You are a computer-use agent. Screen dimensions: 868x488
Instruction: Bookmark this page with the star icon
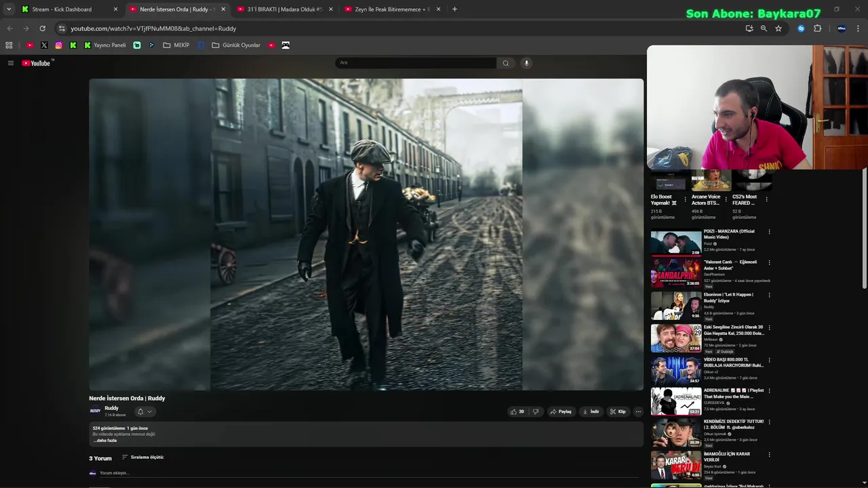coord(778,28)
